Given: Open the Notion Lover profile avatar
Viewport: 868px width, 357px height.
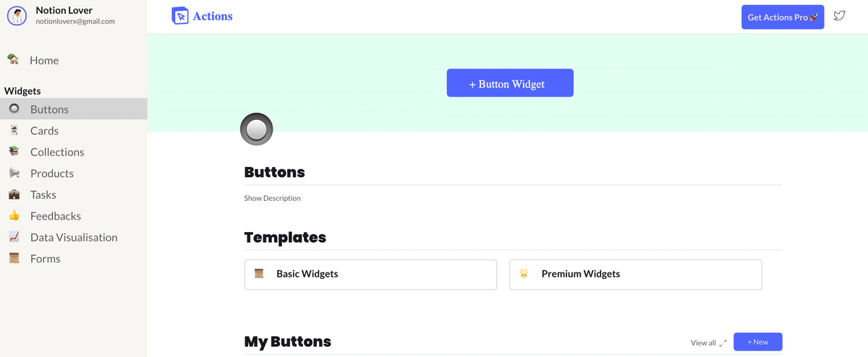Looking at the screenshot, I should point(17,16).
